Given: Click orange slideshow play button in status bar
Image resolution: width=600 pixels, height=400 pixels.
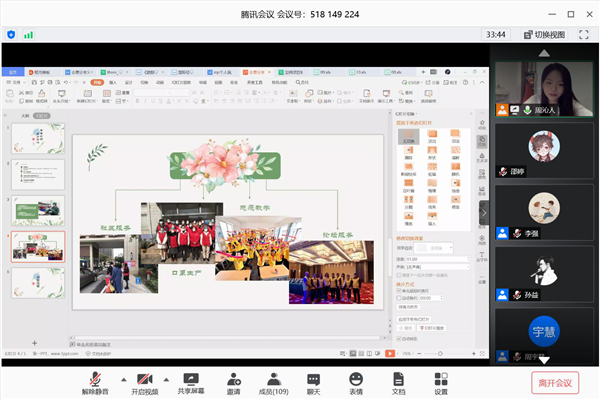Looking at the screenshot, I should [390, 353].
